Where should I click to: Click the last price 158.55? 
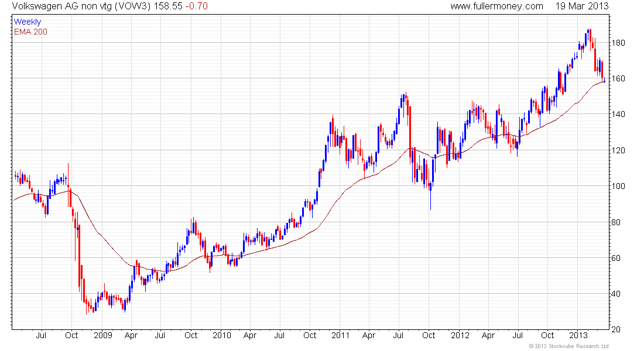(x=169, y=6)
